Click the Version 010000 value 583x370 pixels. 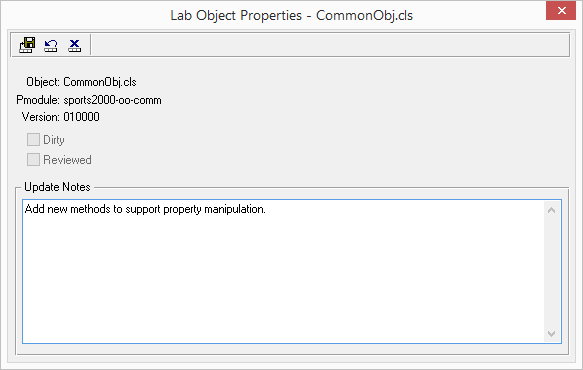tap(81, 117)
